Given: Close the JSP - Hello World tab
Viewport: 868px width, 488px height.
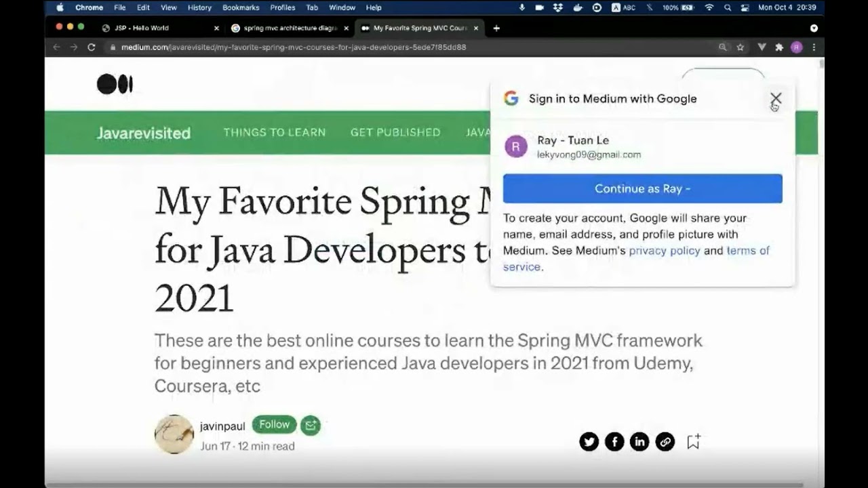Looking at the screenshot, I should [x=216, y=28].
